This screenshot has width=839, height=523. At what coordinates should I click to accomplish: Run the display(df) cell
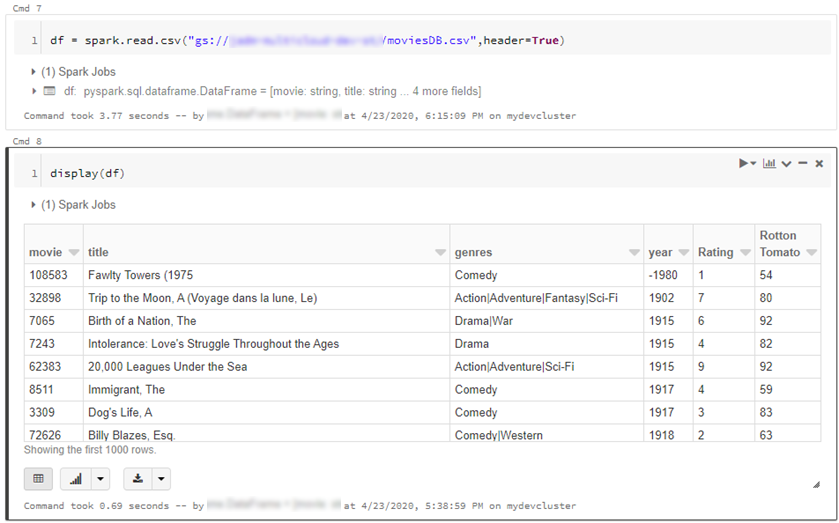pos(747,163)
